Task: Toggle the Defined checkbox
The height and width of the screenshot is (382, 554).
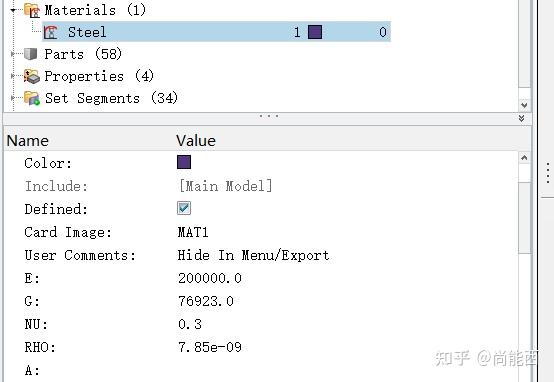Action: tap(184, 208)
